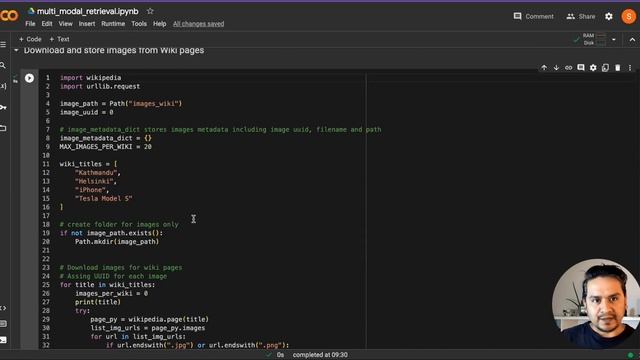Open Secrets key sidebar panel
This screenshot has width=640, height=360.
click(3, 107)
